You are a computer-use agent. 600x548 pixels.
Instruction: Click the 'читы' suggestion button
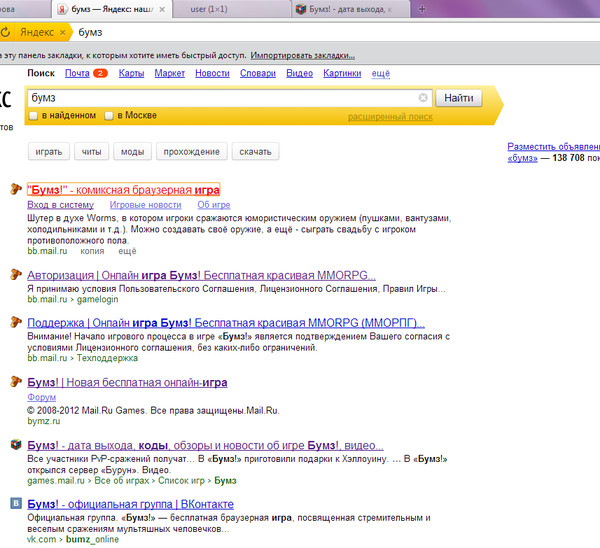coord(91,152)
